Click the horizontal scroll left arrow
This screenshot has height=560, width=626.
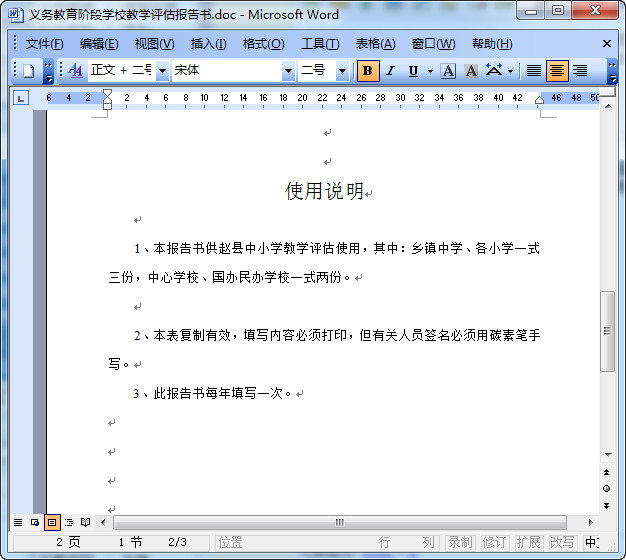point(103,522)
